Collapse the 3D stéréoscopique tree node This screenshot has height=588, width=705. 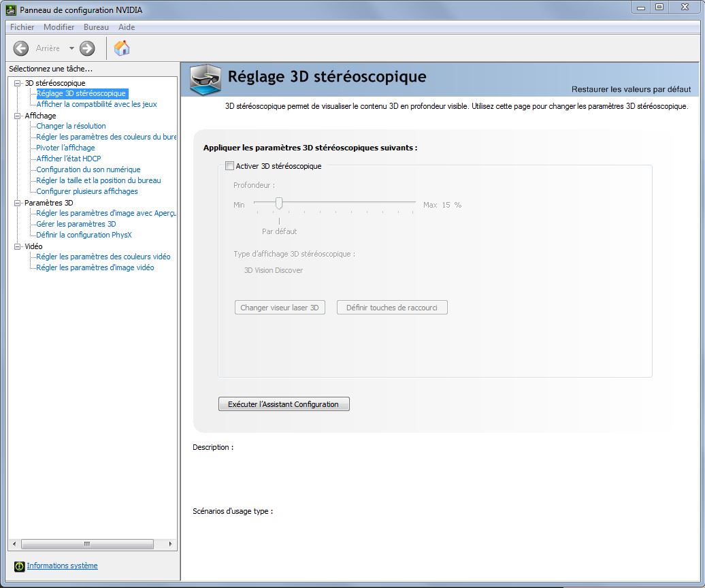click(x=18, y=83)
